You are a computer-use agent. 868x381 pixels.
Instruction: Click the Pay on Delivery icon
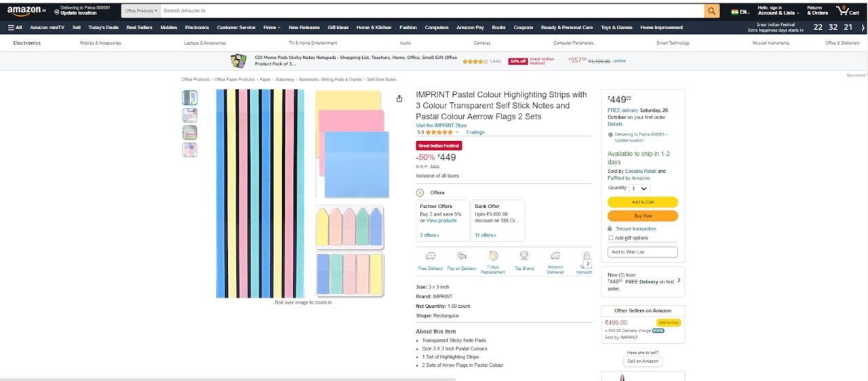[x=462, y=256]
